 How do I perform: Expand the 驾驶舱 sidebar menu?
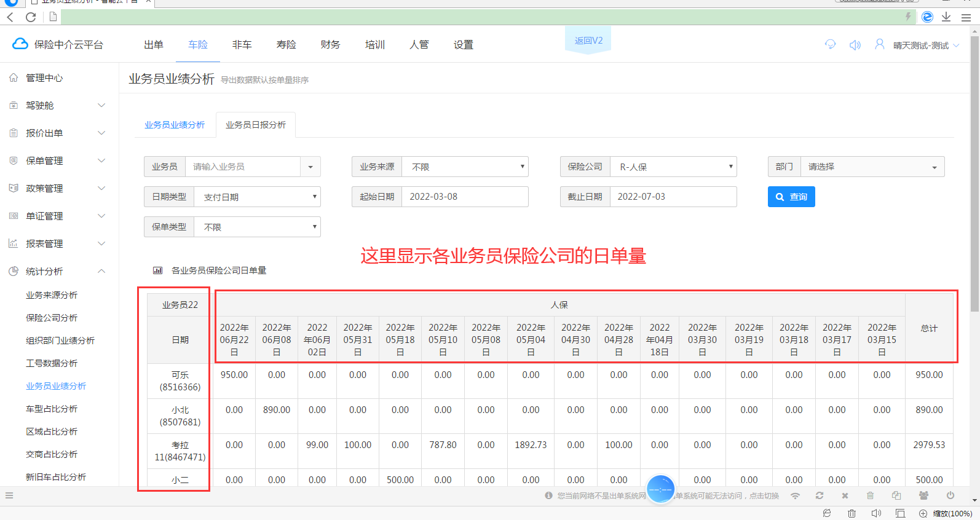pos(59,105)
